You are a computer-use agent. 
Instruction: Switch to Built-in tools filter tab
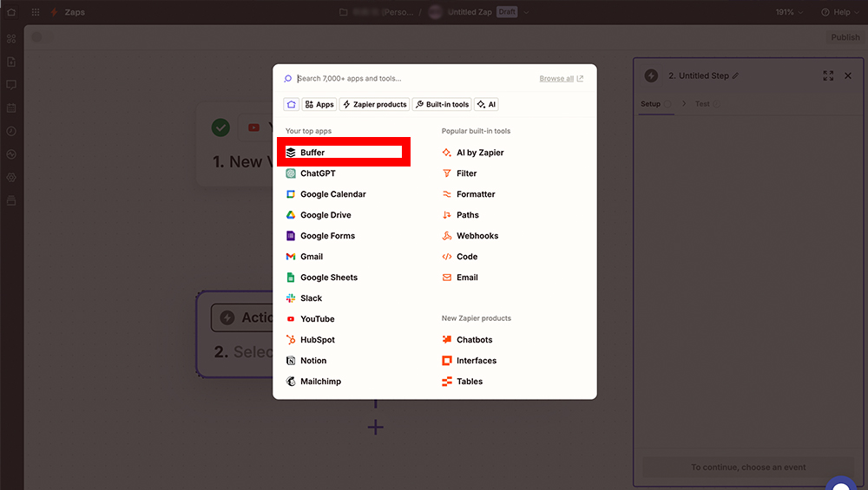[442, 104]
